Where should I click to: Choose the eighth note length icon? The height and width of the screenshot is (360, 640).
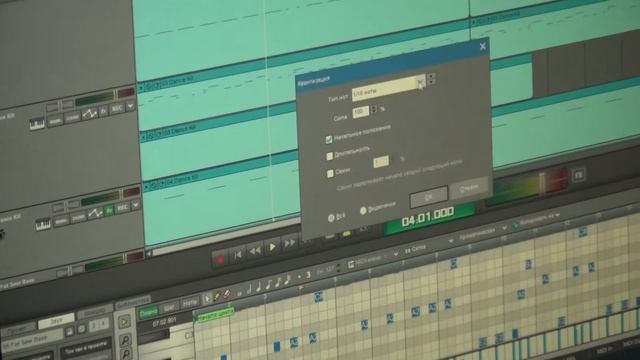click(x=269, y=284)
